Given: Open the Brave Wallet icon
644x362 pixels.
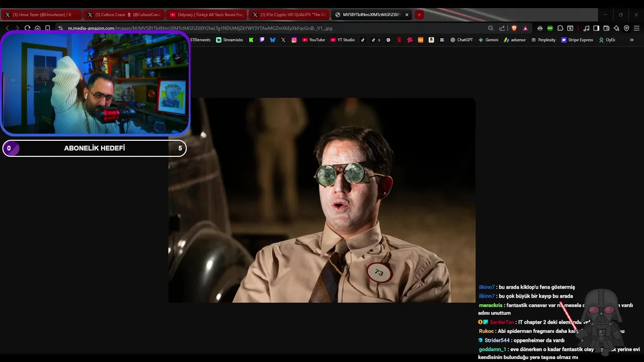Looking at the screenshot, I should click(606, 28).
